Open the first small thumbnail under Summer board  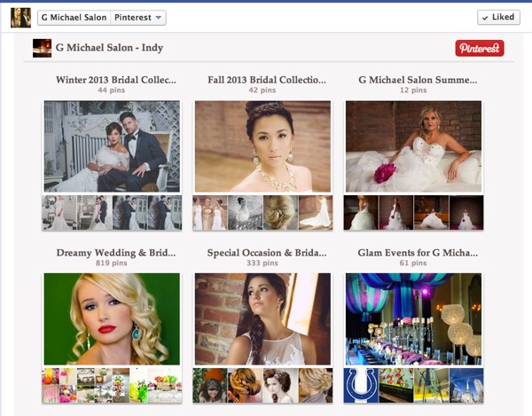361,213
